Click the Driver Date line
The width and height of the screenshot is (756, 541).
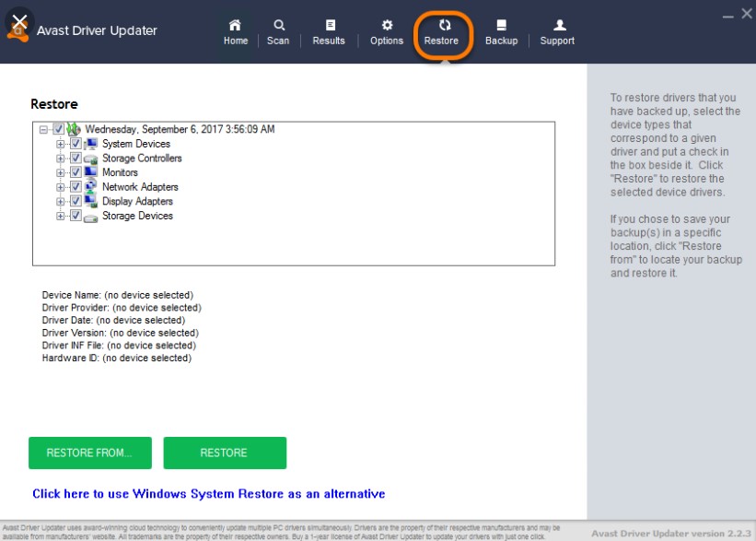pos(113,320)
